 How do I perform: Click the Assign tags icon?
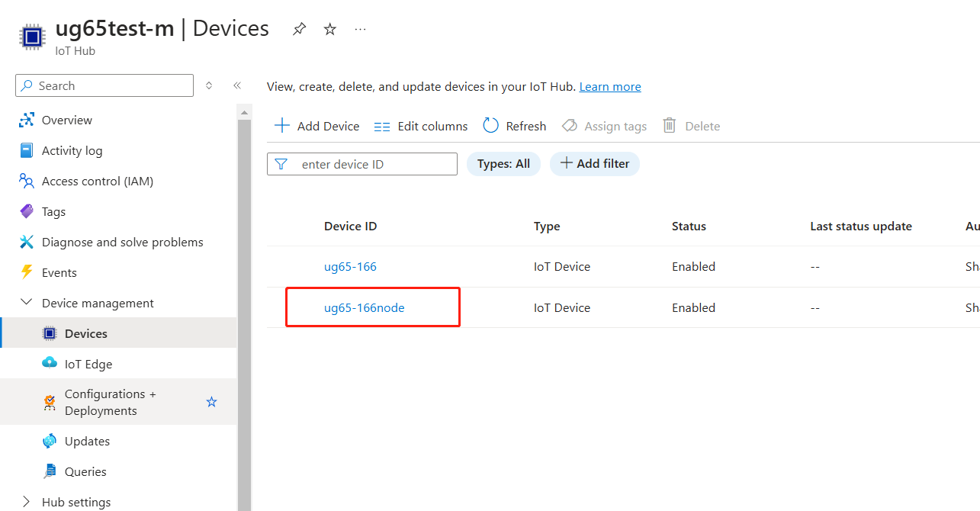(569, 126)
